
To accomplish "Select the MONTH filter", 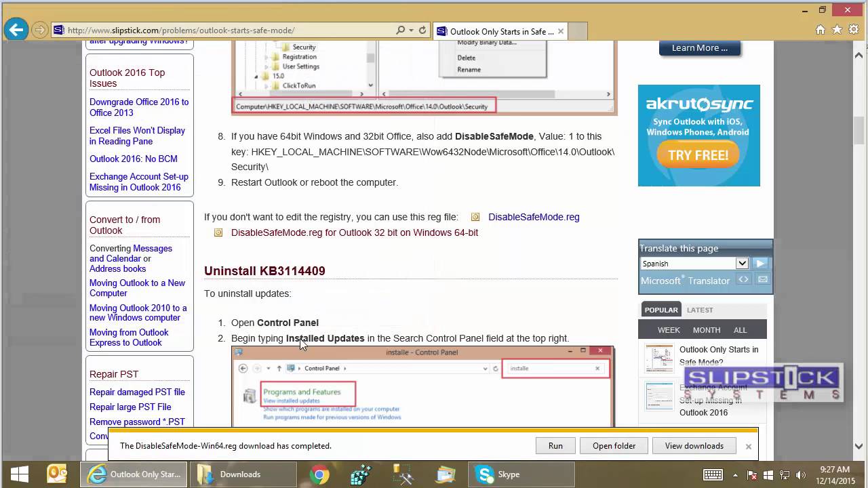I will pyautogui.click(x=707, y=330).
